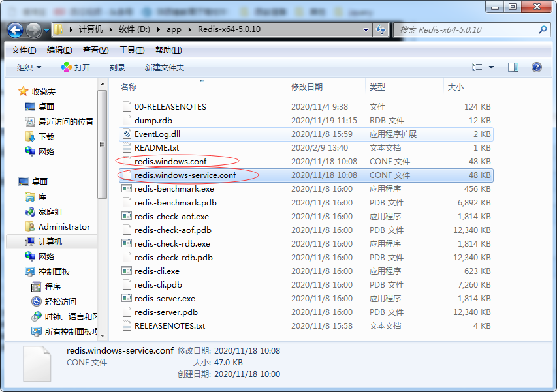Viewport: 557px width, 392px height.
Task: Select the 家庭组 icon in sidebar
Action: coord(30,212)
